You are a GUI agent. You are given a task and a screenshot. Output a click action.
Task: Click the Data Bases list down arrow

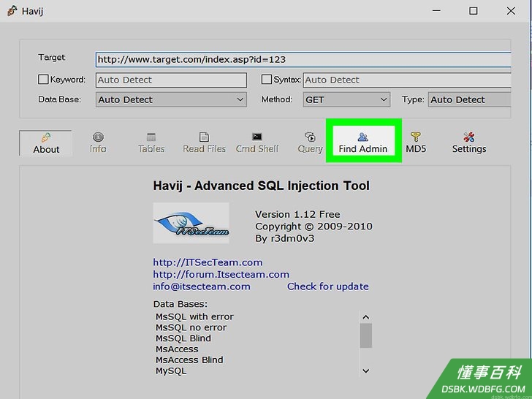click(365, 370)
